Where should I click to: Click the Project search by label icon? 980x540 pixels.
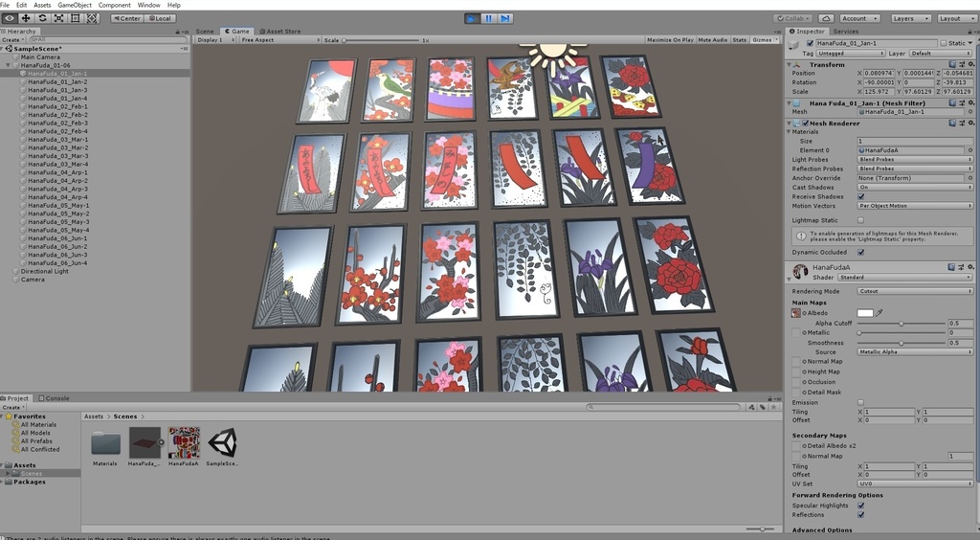(x=763, y=407)
